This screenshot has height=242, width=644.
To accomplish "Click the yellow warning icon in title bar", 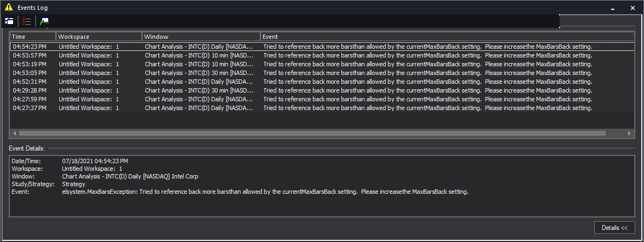I will (8, 7).
